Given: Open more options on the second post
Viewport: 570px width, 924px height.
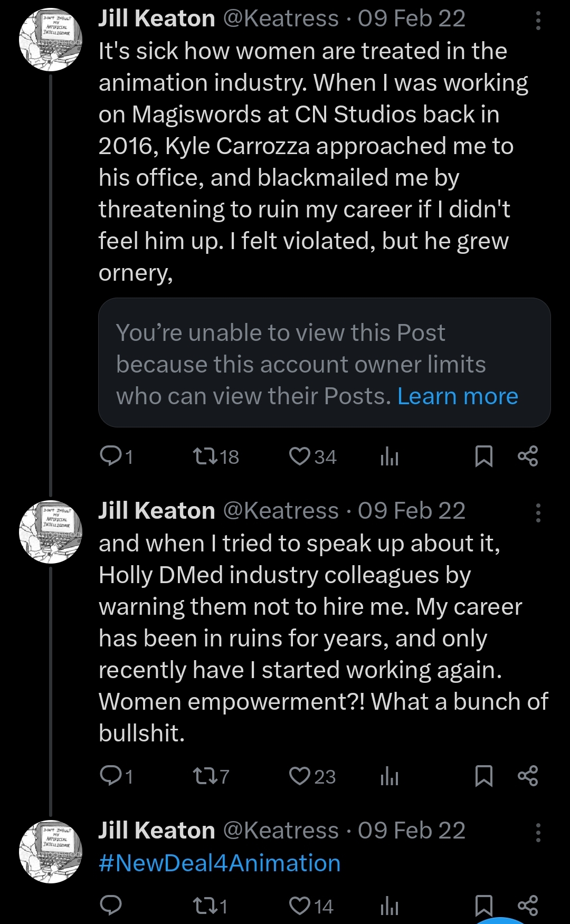Looking at the screenshot, I should tap(538, 512).
